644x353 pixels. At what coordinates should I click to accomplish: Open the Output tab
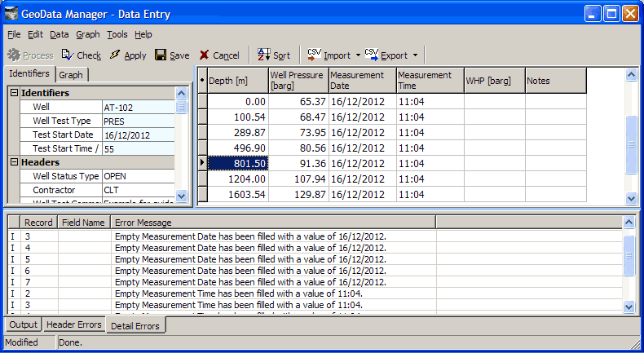coord(24,324)
